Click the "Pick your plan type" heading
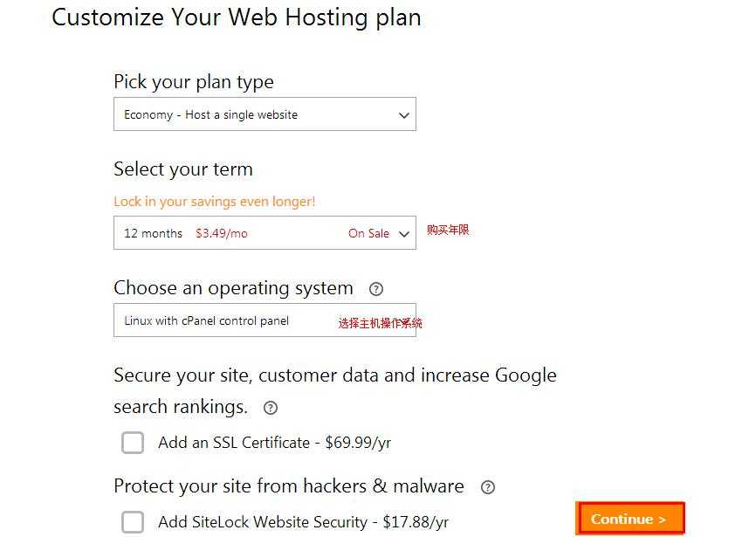 point(193,82)
